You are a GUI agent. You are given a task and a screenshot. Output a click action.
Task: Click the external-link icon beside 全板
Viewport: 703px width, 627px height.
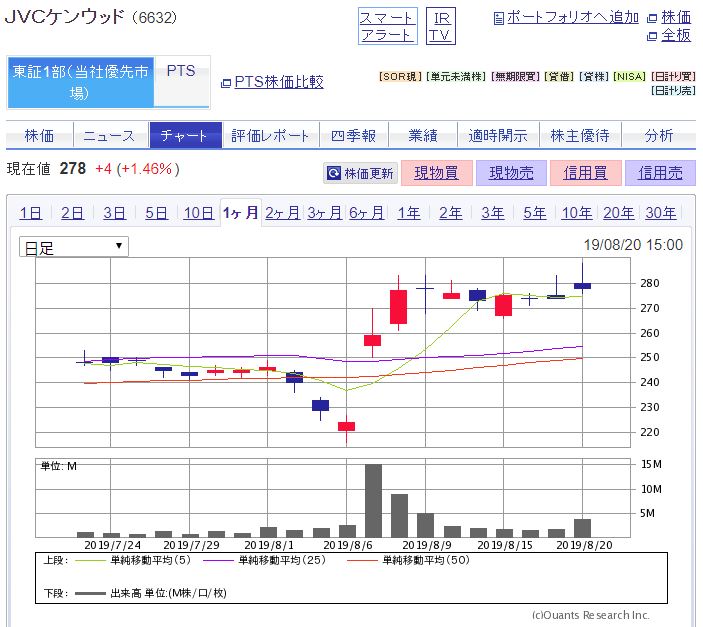(652, 36)
